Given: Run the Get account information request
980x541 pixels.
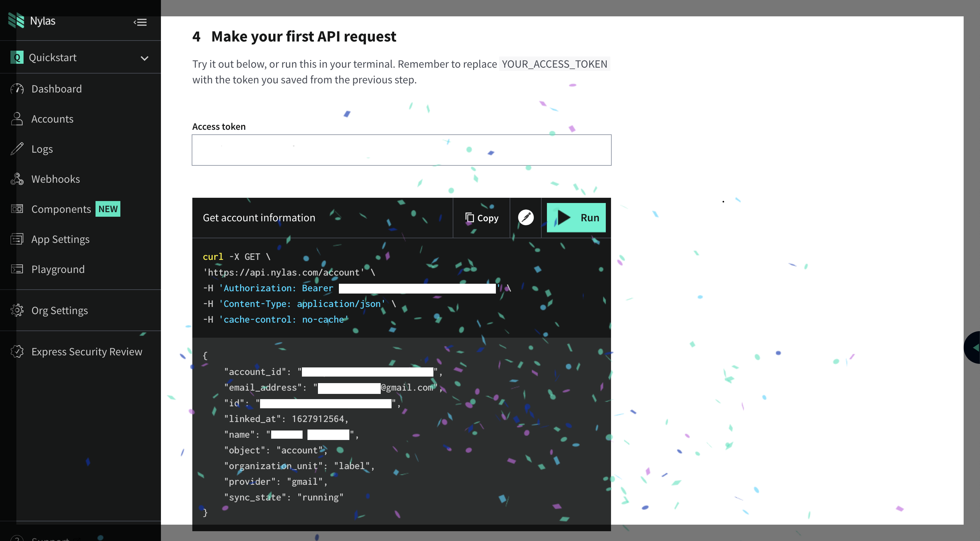Looking at the screenshot, I should coord(576,217).
